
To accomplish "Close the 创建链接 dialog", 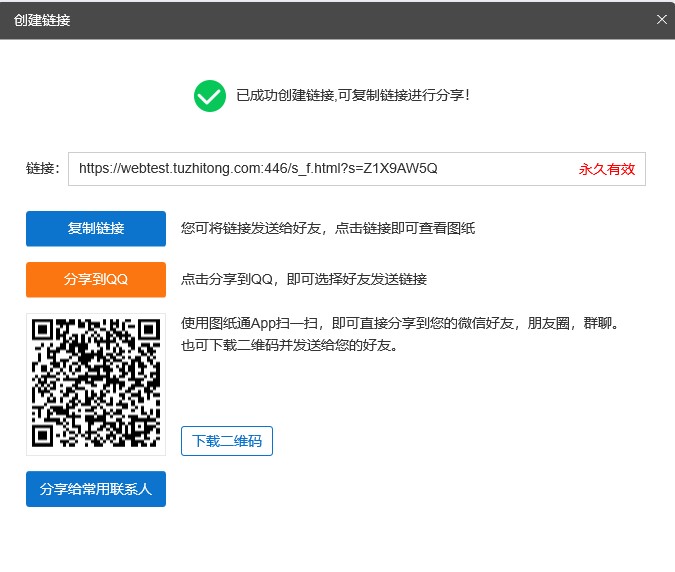I will click(662, 19).
